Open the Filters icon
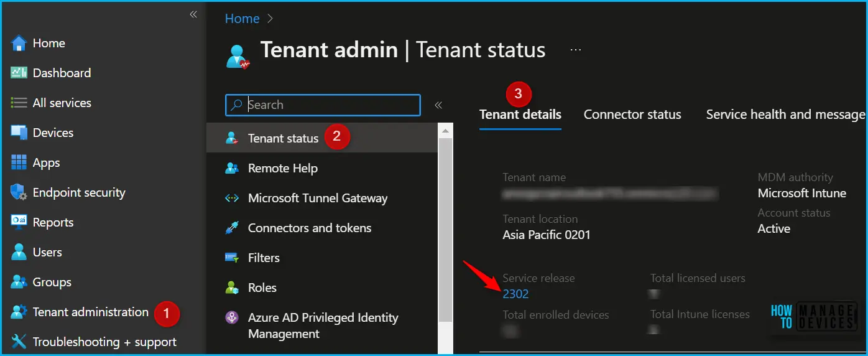This screenshot has width=868, height=356. [x=232, y=258]
